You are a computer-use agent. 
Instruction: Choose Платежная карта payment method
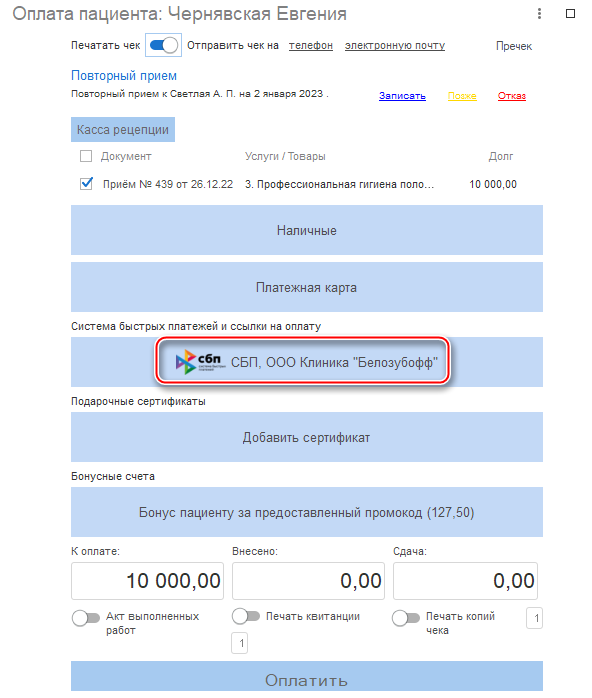307,287
